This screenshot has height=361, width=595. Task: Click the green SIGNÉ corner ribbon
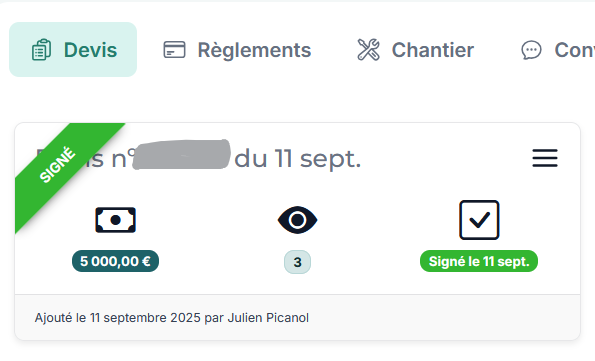(63, 169)
